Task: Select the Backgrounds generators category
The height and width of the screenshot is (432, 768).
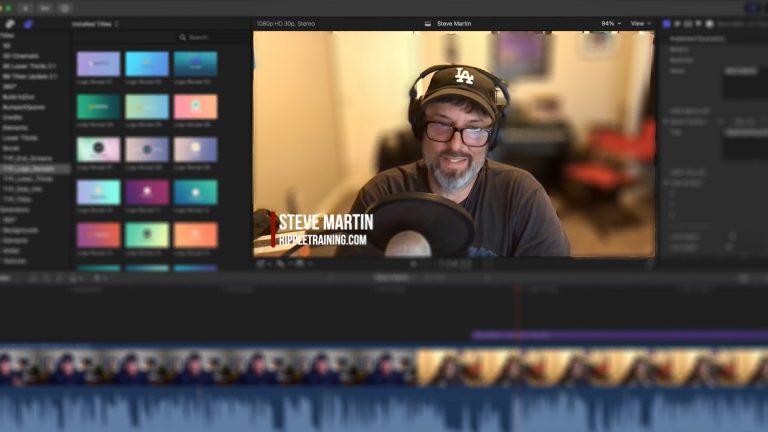Action: click(21, 230)
